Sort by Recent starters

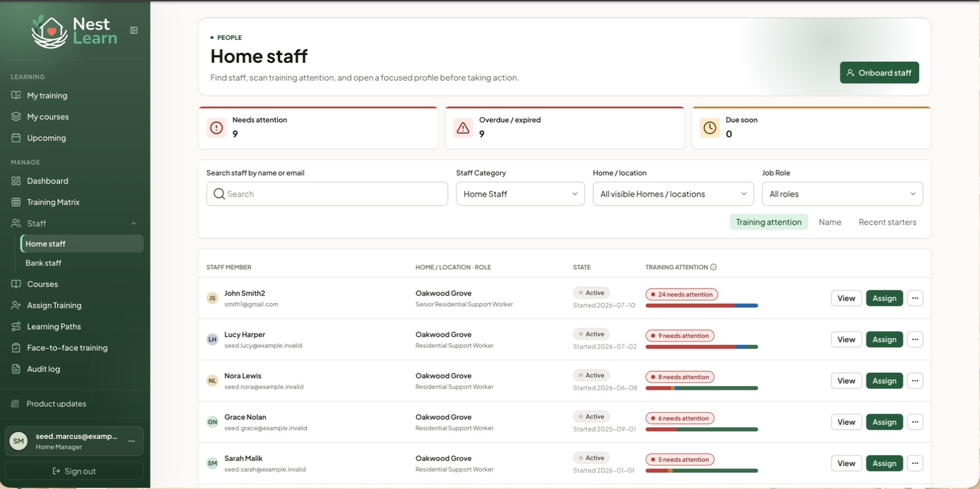coord(887,222)
